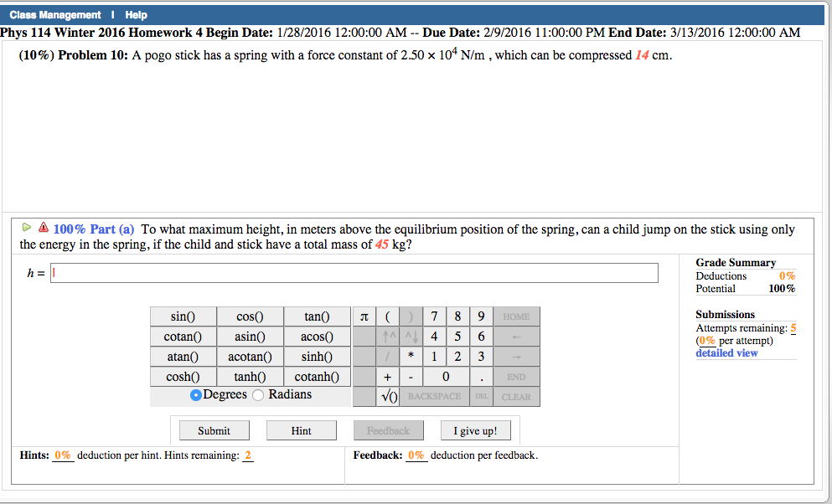Click the Part (a) link

pyautogui.click(x=93, y=229)
